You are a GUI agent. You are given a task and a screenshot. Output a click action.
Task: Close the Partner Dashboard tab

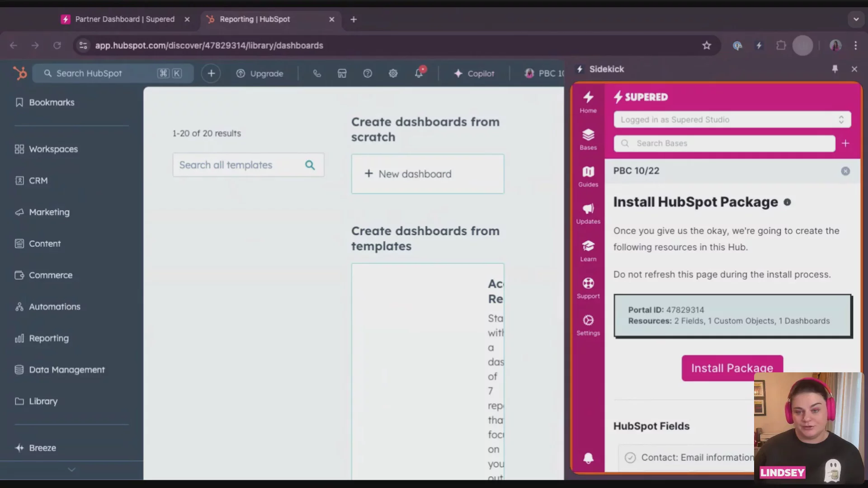point(187,19)
